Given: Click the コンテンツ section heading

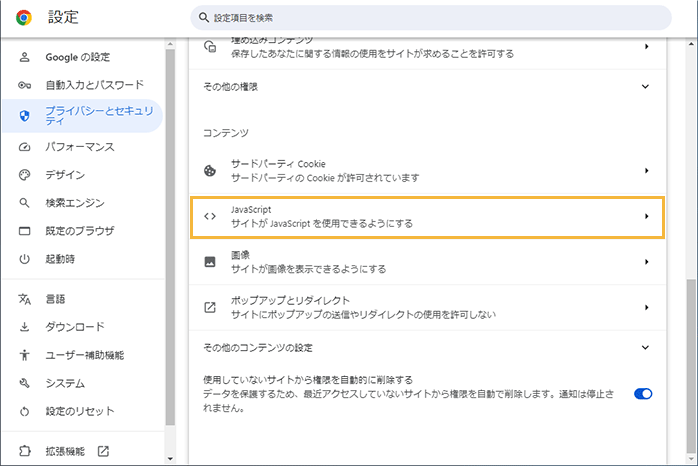Looking at the screenshot, I should pos(226,133).
